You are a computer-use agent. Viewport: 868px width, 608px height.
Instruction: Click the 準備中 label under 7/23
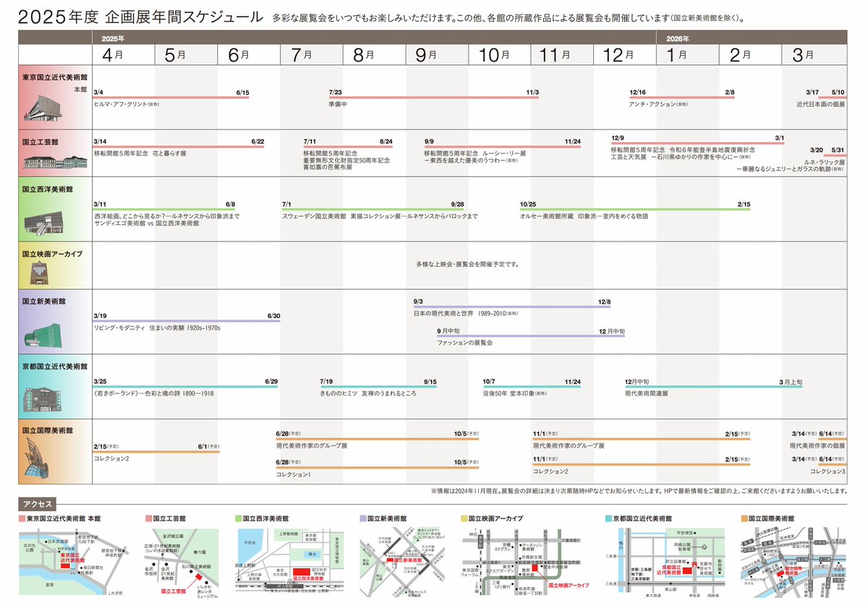pos(339,104)
